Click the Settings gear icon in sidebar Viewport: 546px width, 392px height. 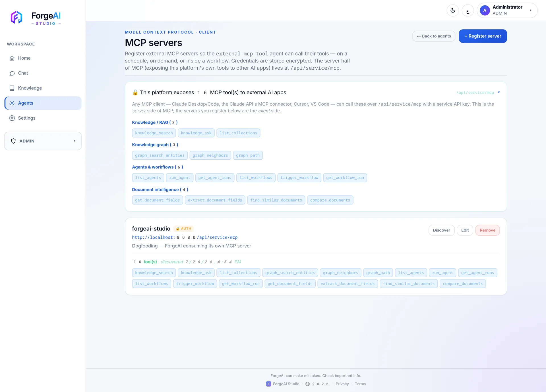pos(12,118)
